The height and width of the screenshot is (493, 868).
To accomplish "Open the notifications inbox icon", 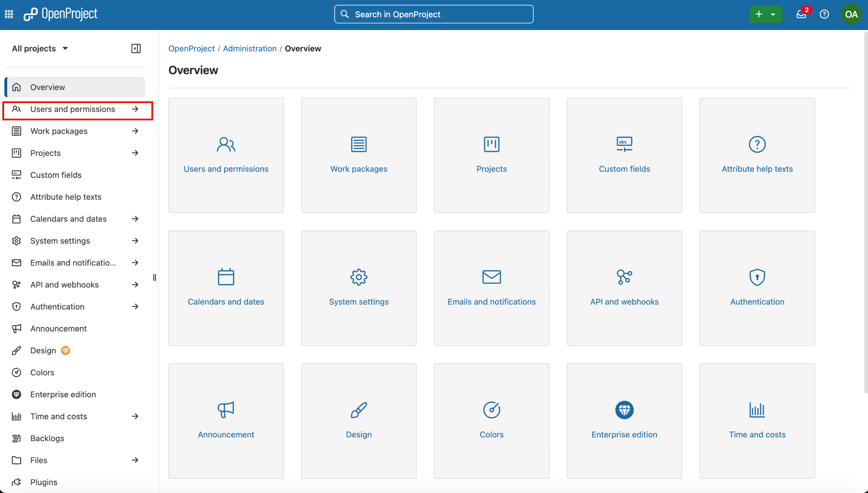I will [x=801, y=14].
